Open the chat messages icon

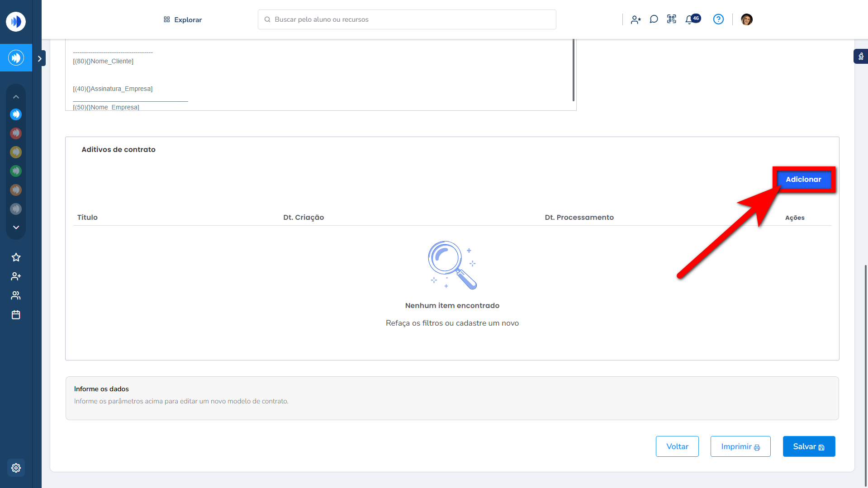pyautogui.click(x=654, y=19)
